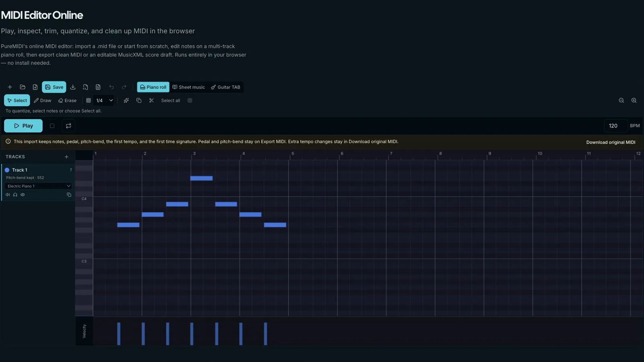This screenshot has height=362, width=644.
Task: Select Track 1 in the track list
Action: tap(38, 182)
